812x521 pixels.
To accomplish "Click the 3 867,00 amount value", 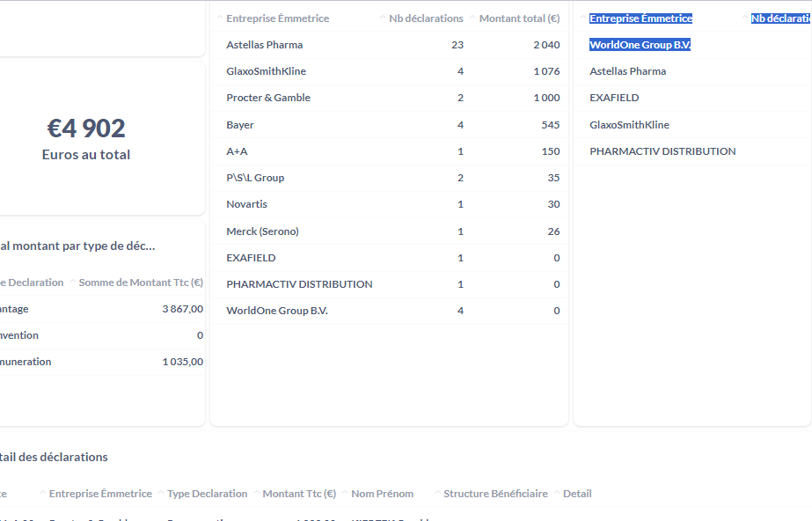I will [x=182, y=309].
